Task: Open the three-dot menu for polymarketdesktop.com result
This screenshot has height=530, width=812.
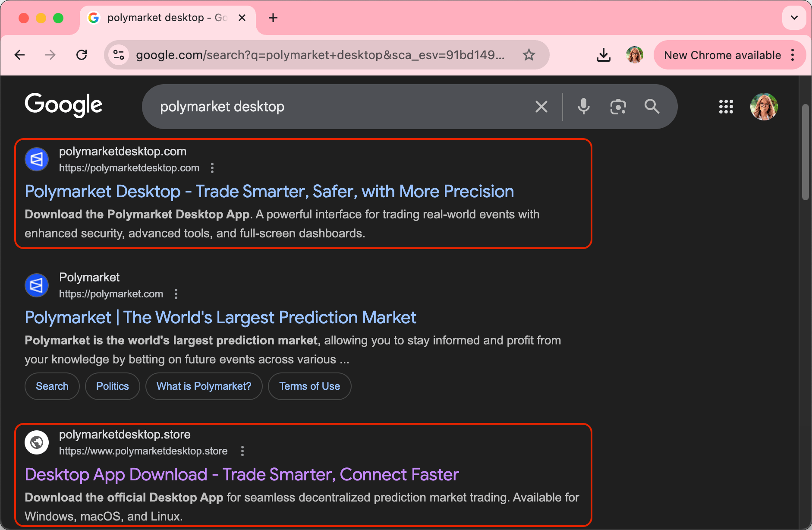Action: coord(212,168)
